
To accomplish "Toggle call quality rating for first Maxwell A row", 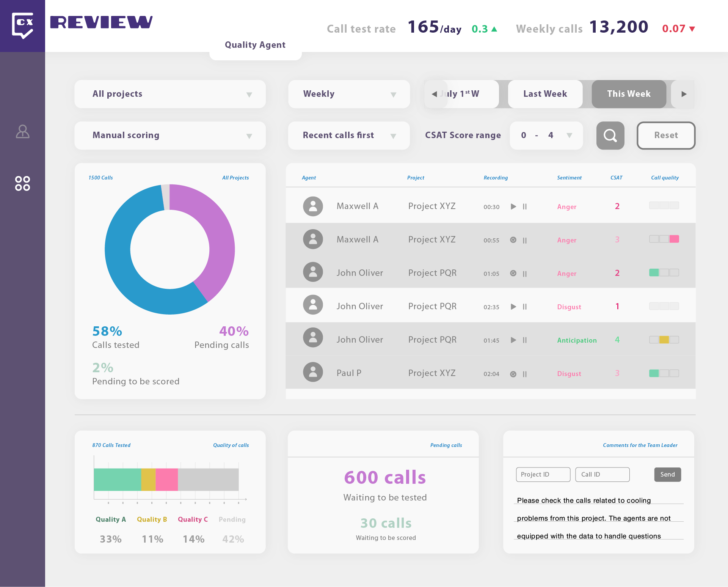I will click(664, 206).
